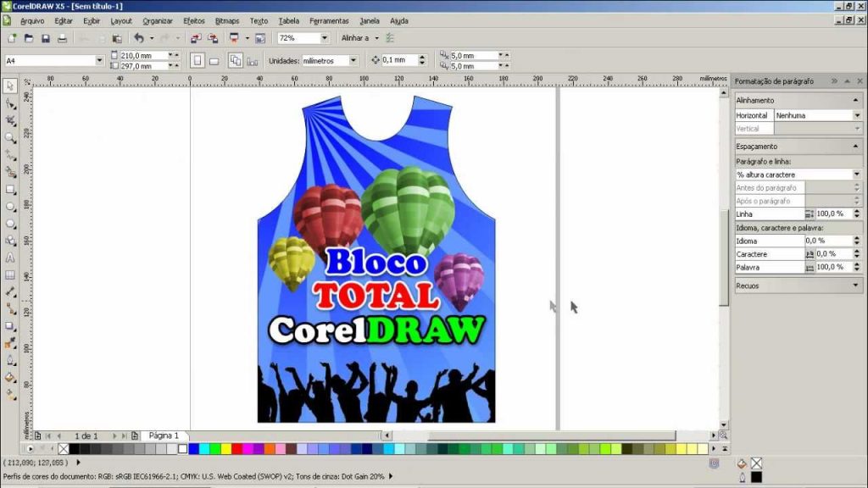Select the Pick tool

click(x=9, y=85)
